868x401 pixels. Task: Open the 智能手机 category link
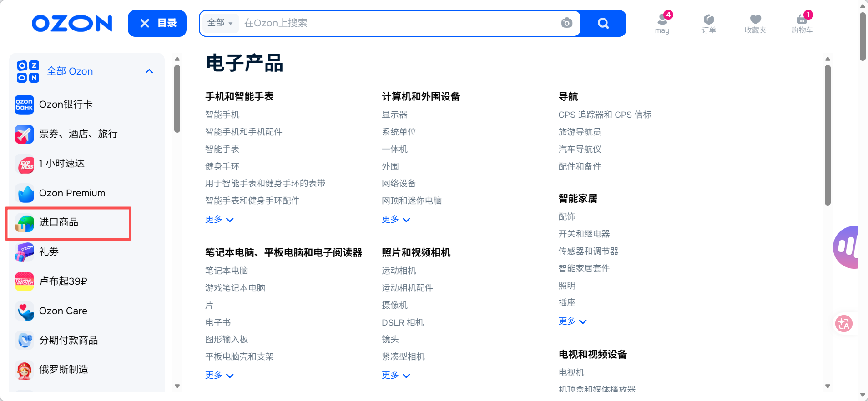pos(222,115)
